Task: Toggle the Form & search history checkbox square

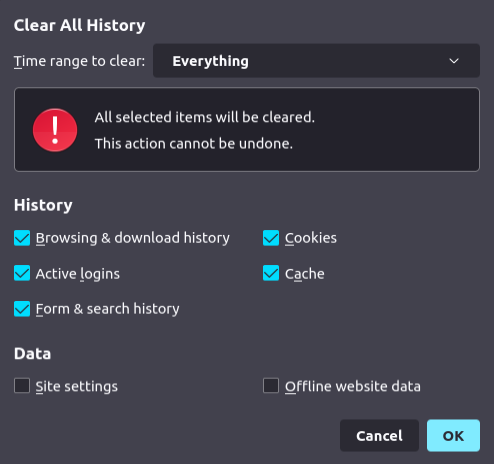Action: click(22, 309)
